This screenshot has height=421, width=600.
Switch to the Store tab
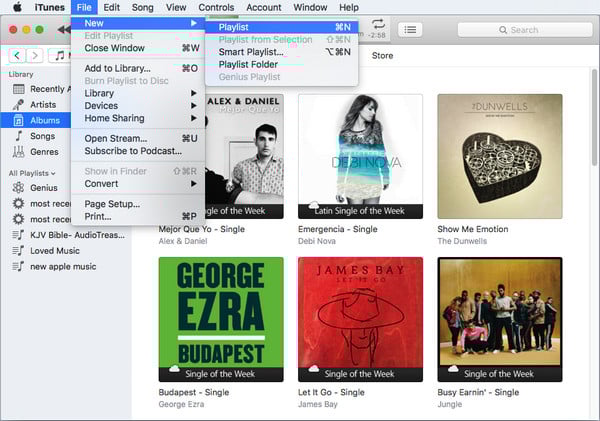point(382,55)
